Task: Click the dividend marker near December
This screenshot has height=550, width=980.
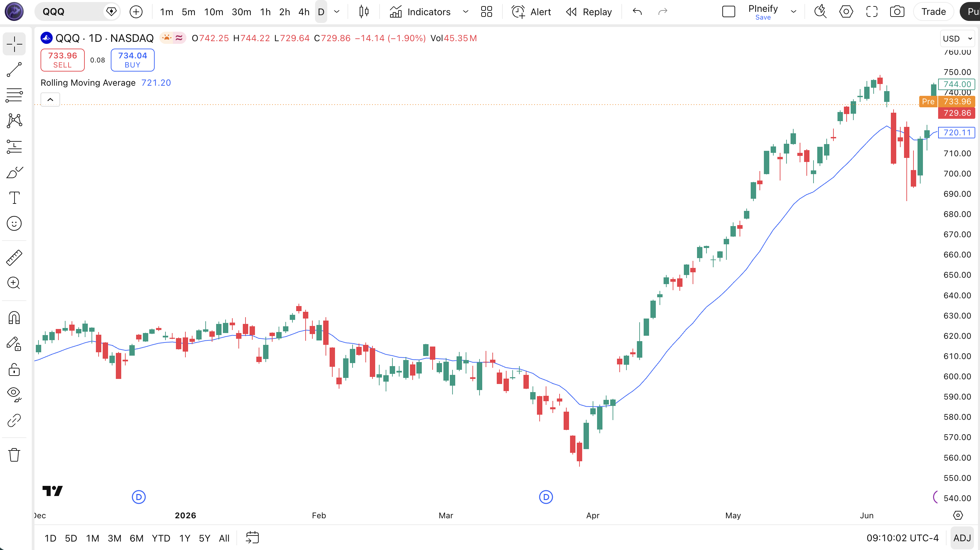Action: click(x=138, y=497)
